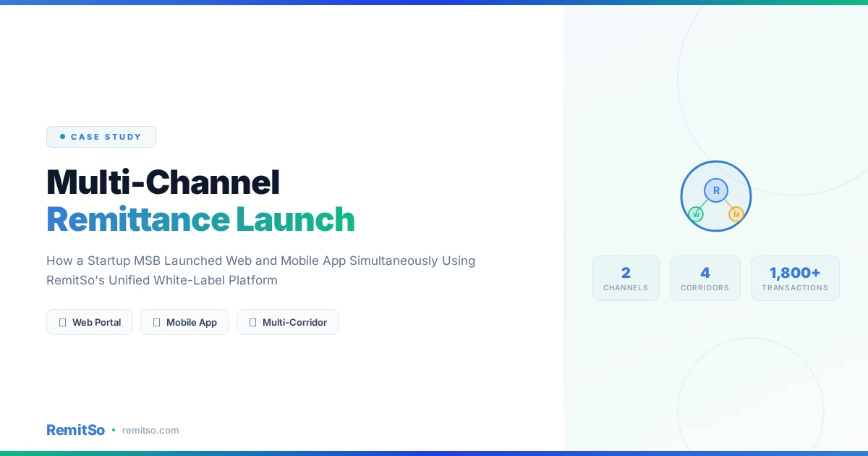Click the Multi-Corridor chip icon
This screenshot has height=456, width=868.
click(x=253, y=322)
